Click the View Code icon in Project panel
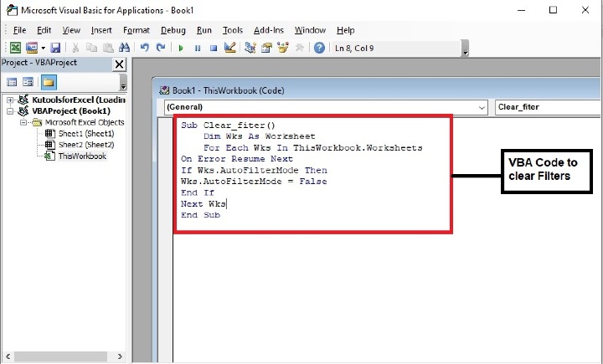 (12, 82)
